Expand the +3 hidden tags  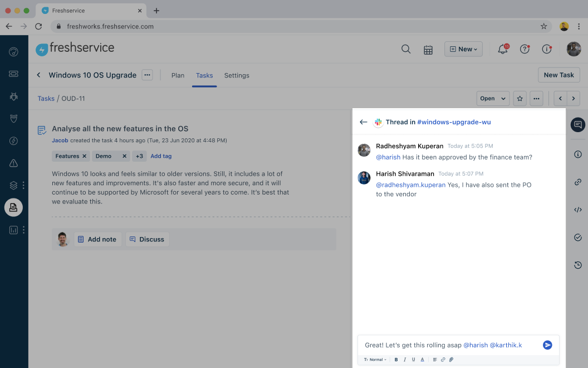click(x=140, y=156)
